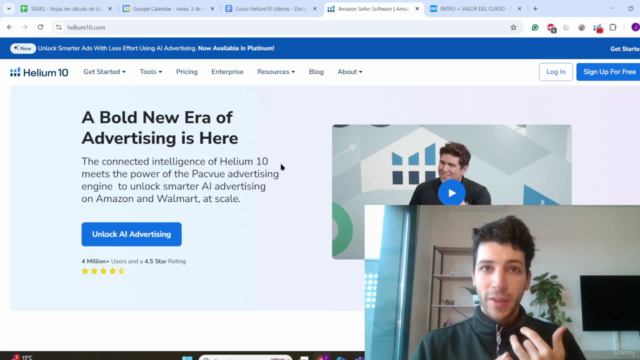Close the Curso Helium10 Udemy tab
The height and width of the screenshot is (360, 640).
click(315, 9)
